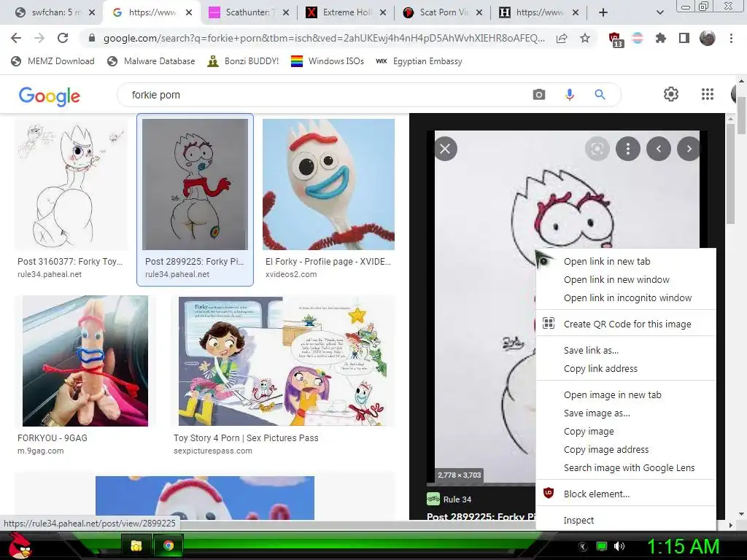The width and height of the screenshot is (747, 560).
Task: Switch to the Scathunter tab
Action: (248, 12)
